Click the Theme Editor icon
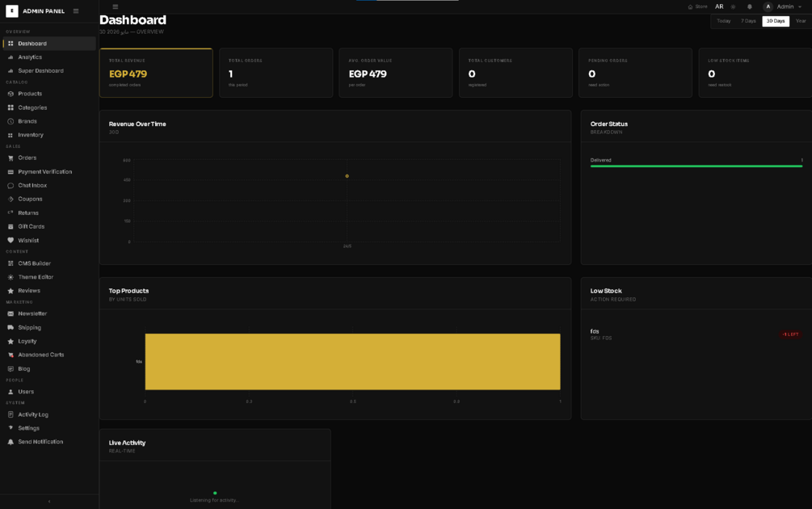The height and width of the screenshot is (509, 812). tap(11, 277)
